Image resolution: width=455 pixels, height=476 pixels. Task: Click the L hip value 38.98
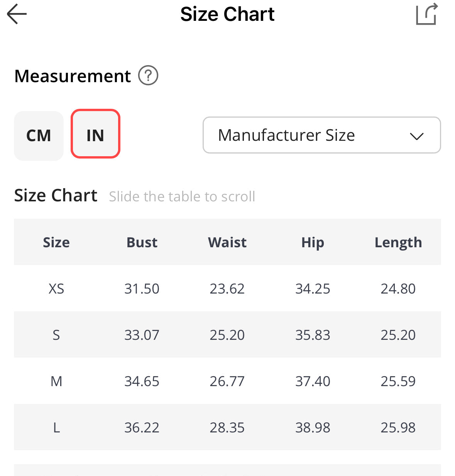313,427
